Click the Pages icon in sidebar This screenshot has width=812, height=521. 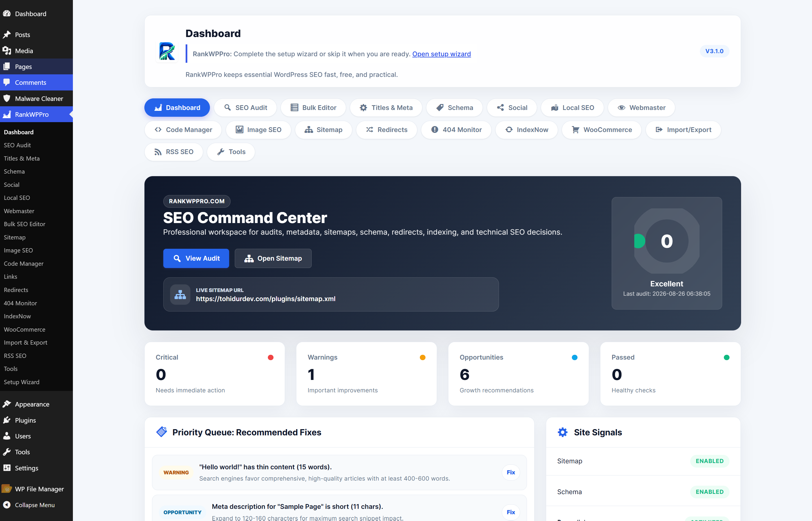pyautogui.click(x=7, y=67)
